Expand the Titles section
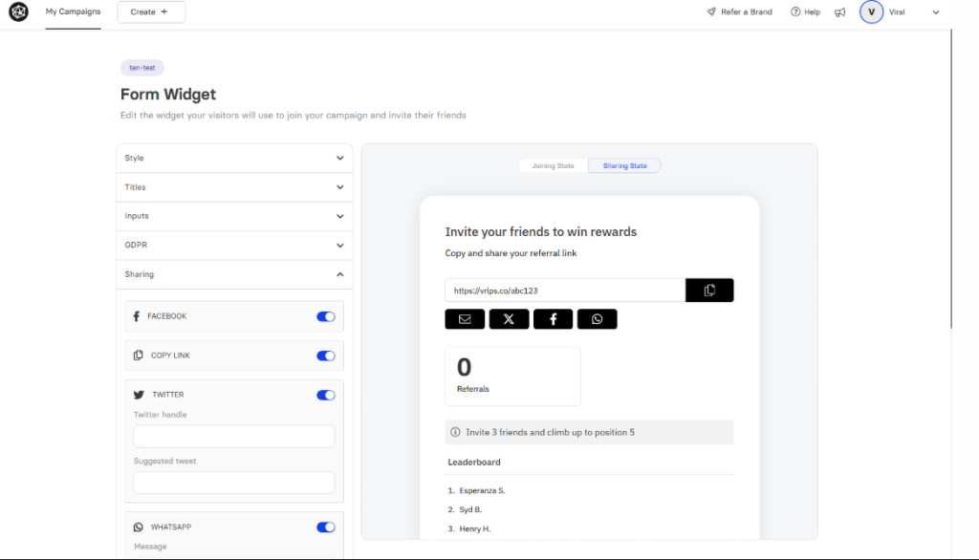This screenshot has height=560, width=979. (234, 187)
